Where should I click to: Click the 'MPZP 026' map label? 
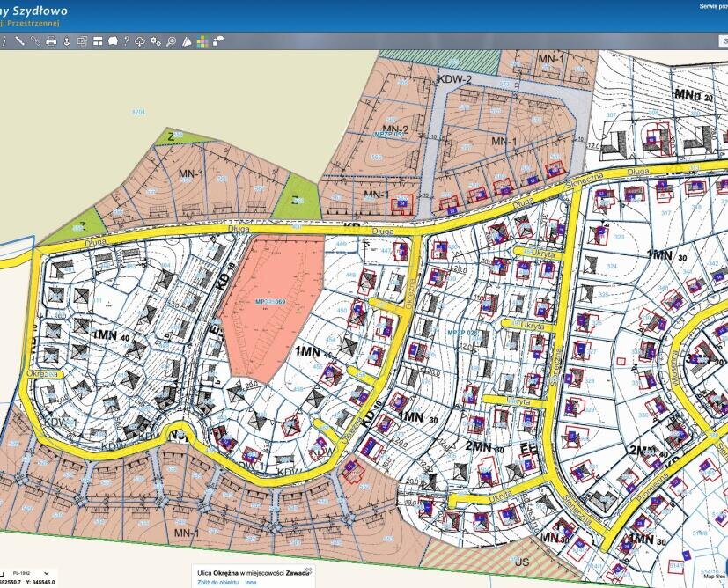462,333
